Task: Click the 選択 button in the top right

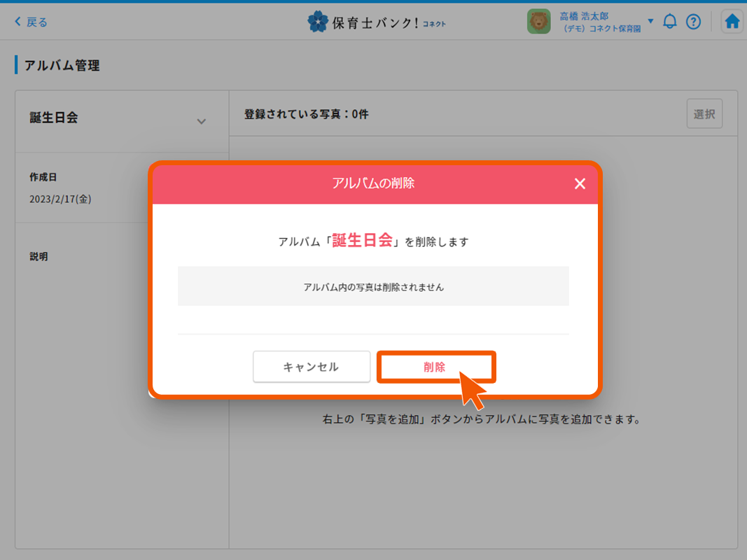Action: pos(704,113)
